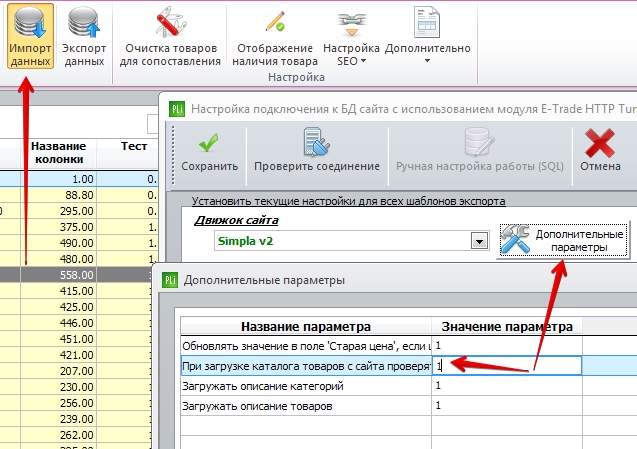Click the Название колонки table header

[x=58, y=153]
